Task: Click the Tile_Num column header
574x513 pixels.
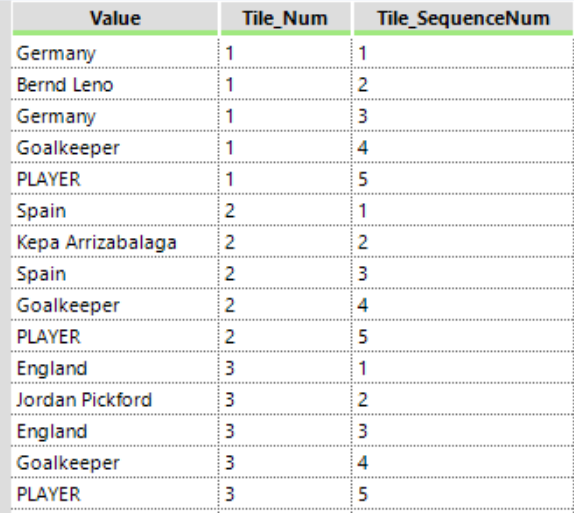Action: click(x=285, y=18)
